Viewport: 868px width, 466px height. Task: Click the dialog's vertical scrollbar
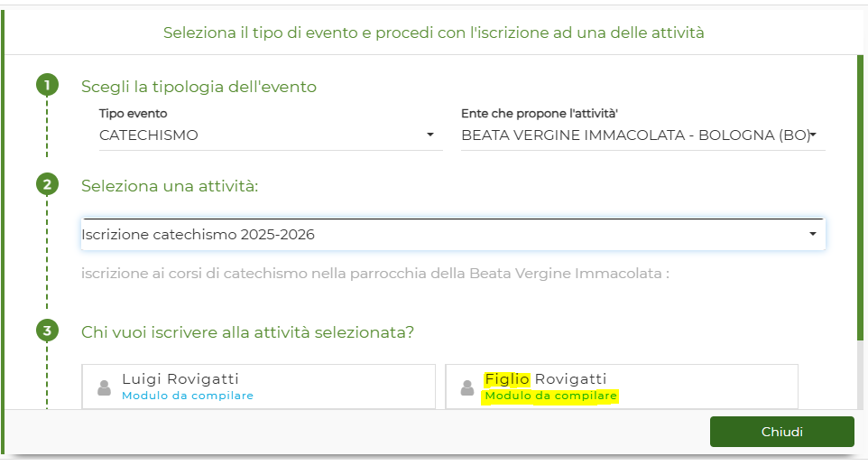pos(860,199)
